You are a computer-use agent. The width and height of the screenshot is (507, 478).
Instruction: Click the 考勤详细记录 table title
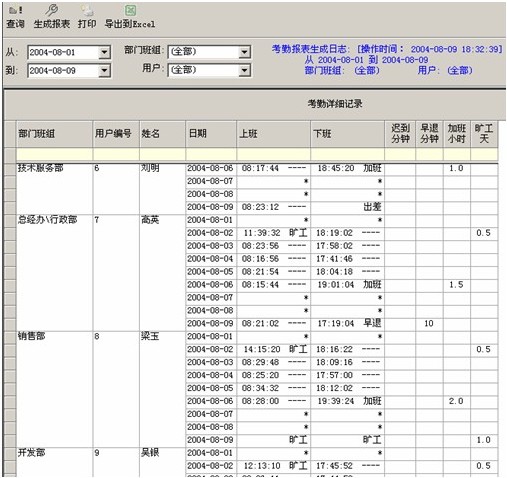point(335,104)
